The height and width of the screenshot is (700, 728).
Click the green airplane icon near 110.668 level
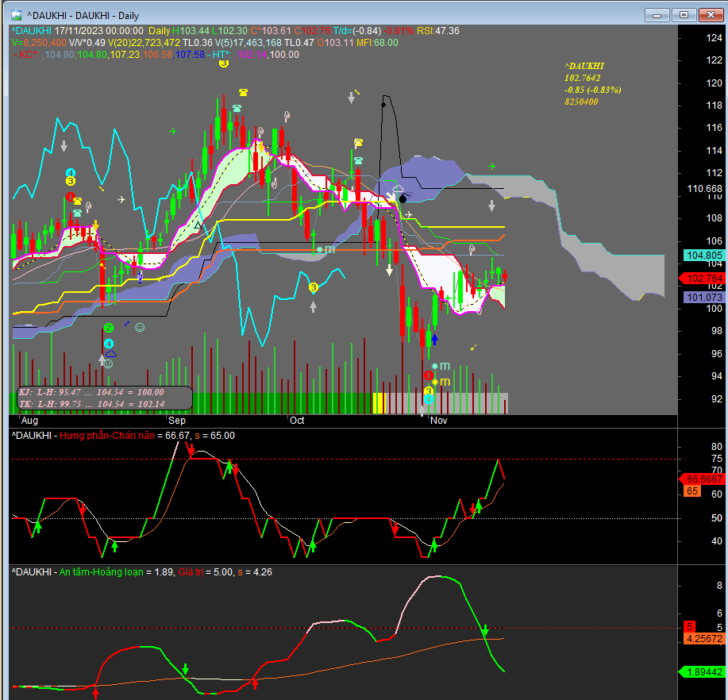click(x=492, y=166)
